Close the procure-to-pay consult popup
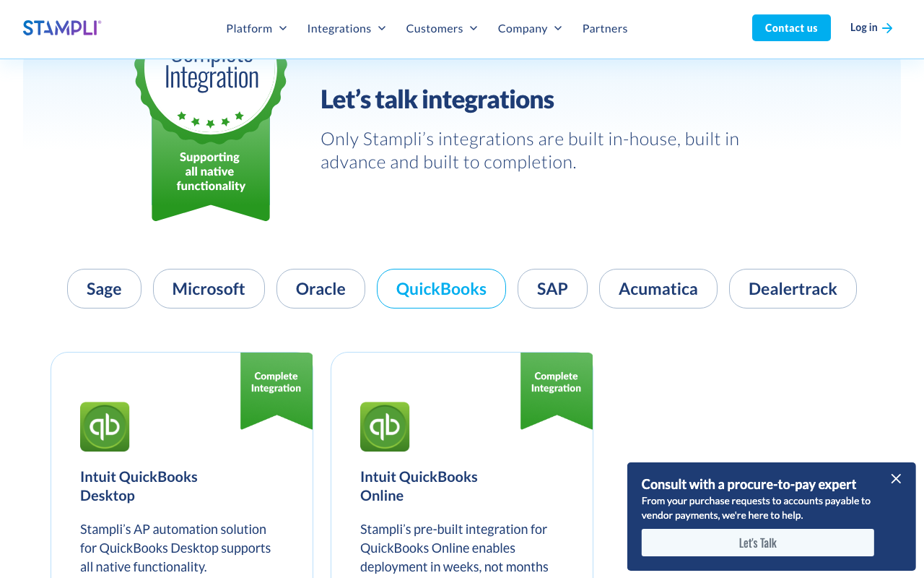The width and height of the screenshot is (924, 578). (896, 478)
